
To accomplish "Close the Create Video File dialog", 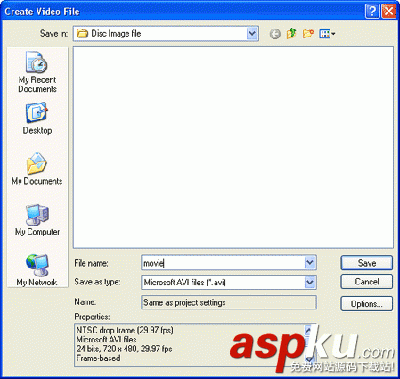I will (x=388, y=11).
